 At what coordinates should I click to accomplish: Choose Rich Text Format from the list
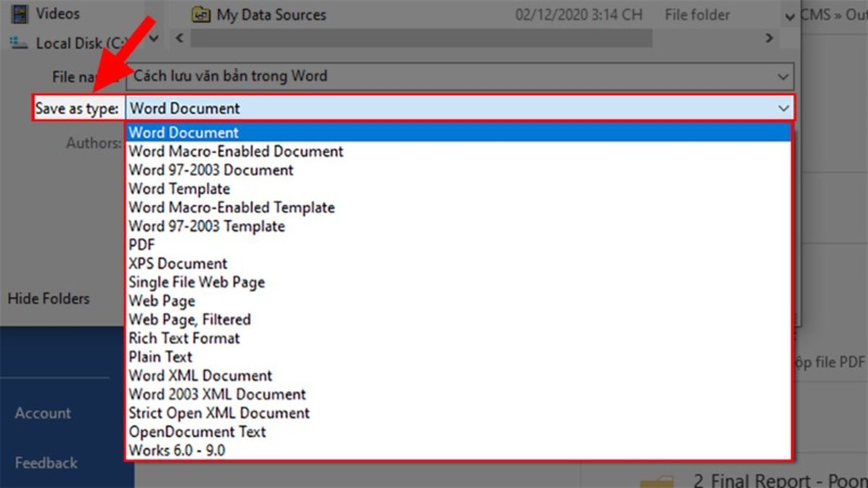point(184,338)
